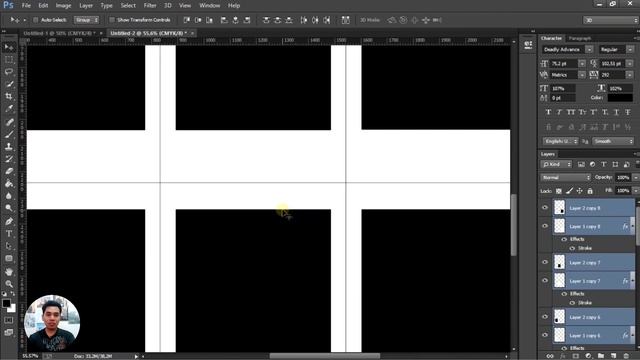Click the canvas horizontal scrollbar thumb
The width and height of the screenshot is (640, 360).
point(324,356)
